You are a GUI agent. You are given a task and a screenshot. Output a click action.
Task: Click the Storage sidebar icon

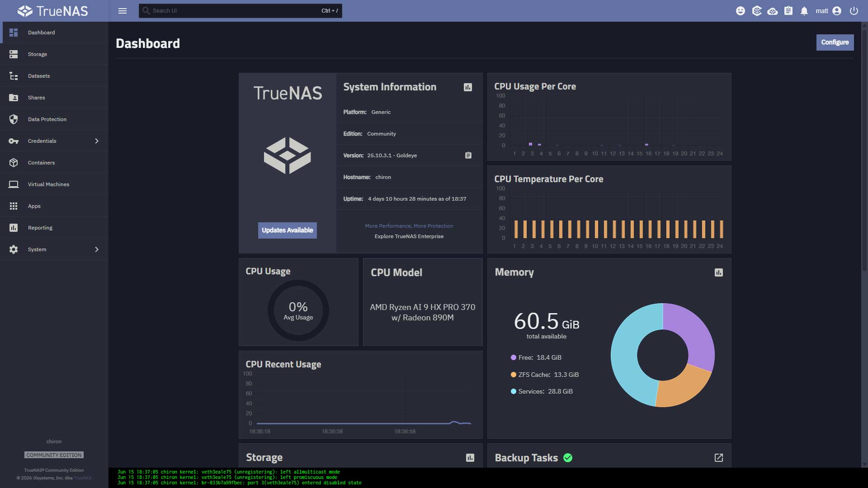pos(14,54)
